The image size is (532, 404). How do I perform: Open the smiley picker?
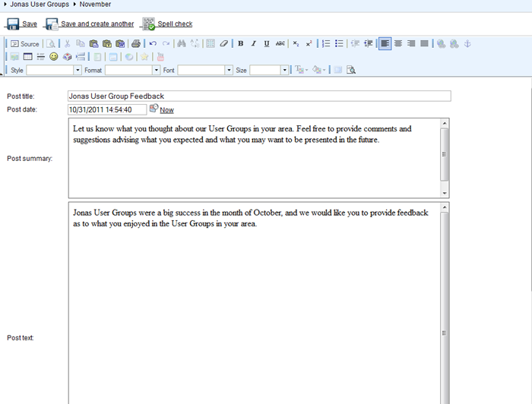pos(54,57)
